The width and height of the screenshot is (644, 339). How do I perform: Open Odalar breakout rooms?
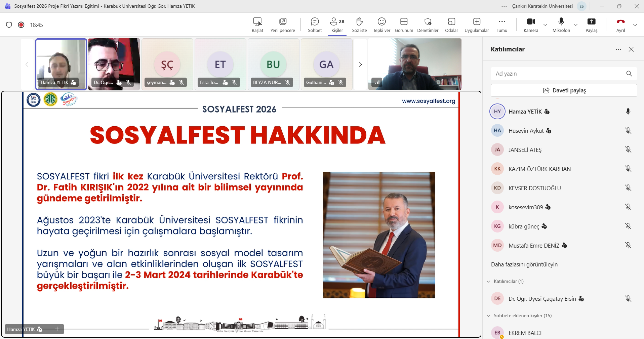tap(451, 25)
